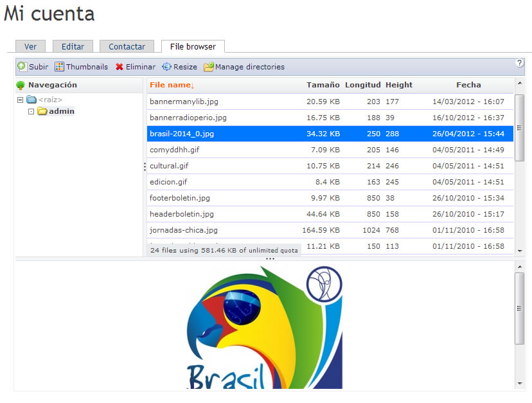Click the horizontal preview splitter dots
This screenshot has height=403, width=532.
(270, 259)
